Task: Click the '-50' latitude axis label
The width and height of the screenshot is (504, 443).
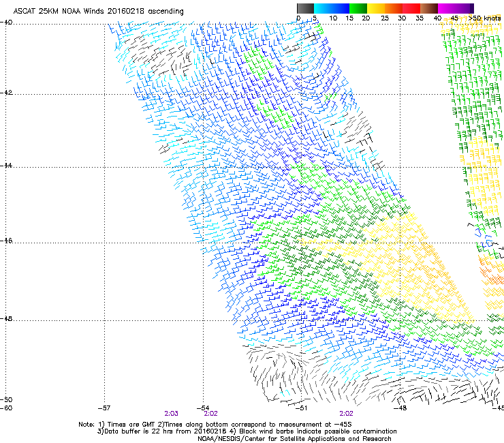Action: point(6,399)
